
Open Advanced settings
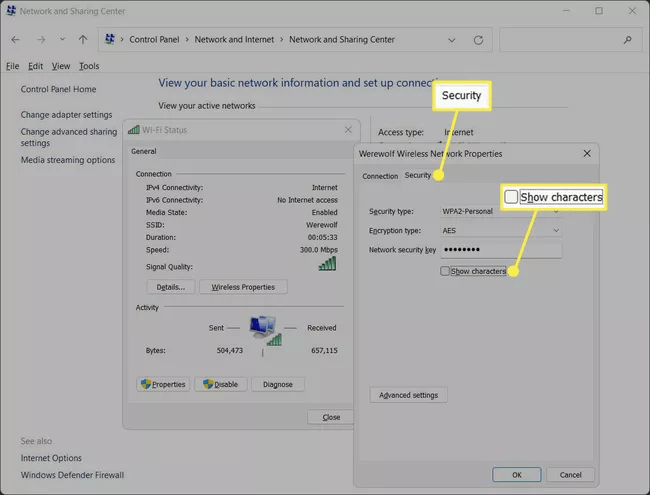pos(408,395)
